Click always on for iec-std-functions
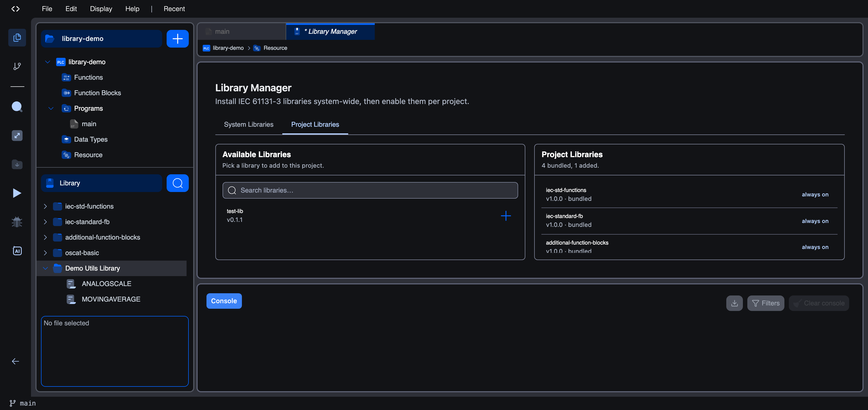The width and height of the screenshot is (868, 410). point(815,194)
